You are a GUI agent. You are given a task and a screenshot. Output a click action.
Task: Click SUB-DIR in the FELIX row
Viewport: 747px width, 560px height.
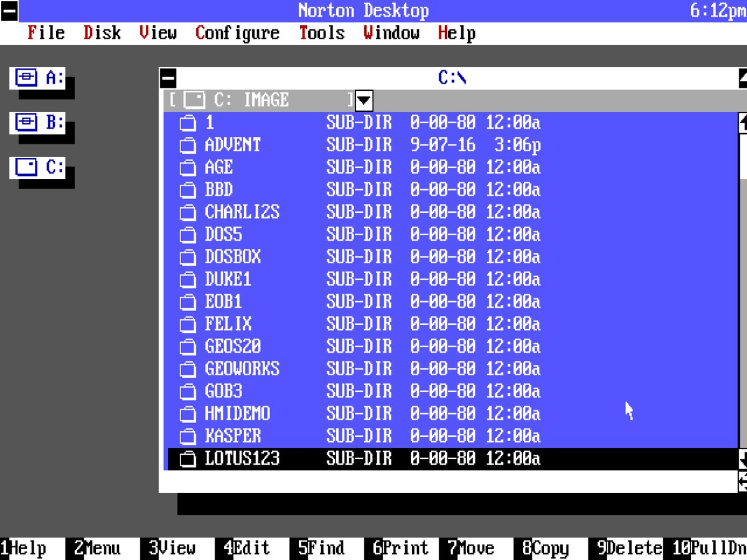(x=359, y=325)
